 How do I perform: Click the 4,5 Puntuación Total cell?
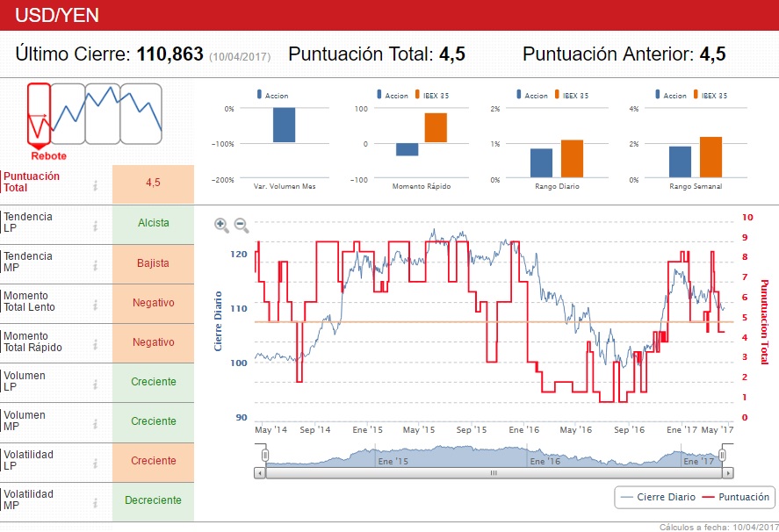click(153, 183)
